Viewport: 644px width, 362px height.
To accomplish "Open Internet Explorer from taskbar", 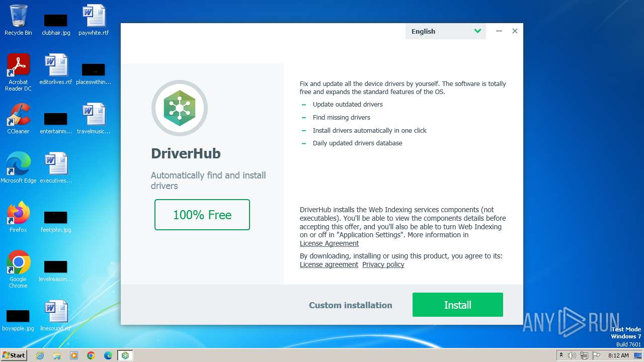I will tap(40, 355).
